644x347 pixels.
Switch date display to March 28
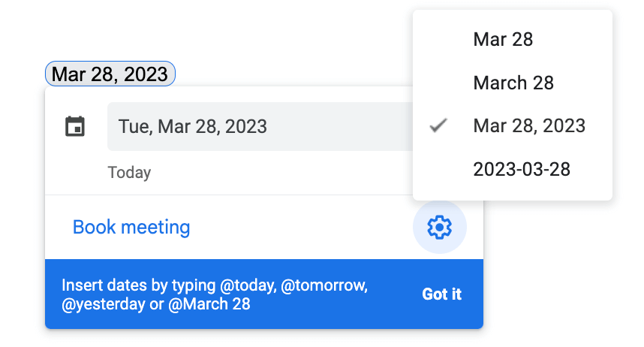coord(513,83)
